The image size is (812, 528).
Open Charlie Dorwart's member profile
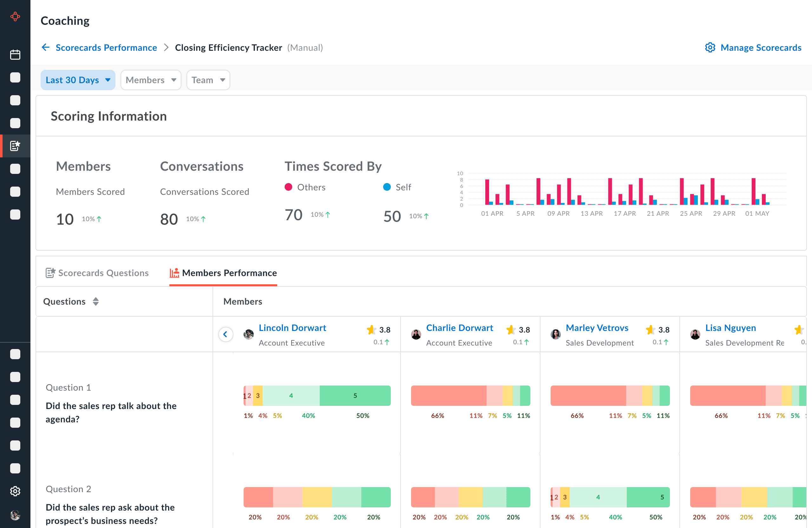click(459, 328)
